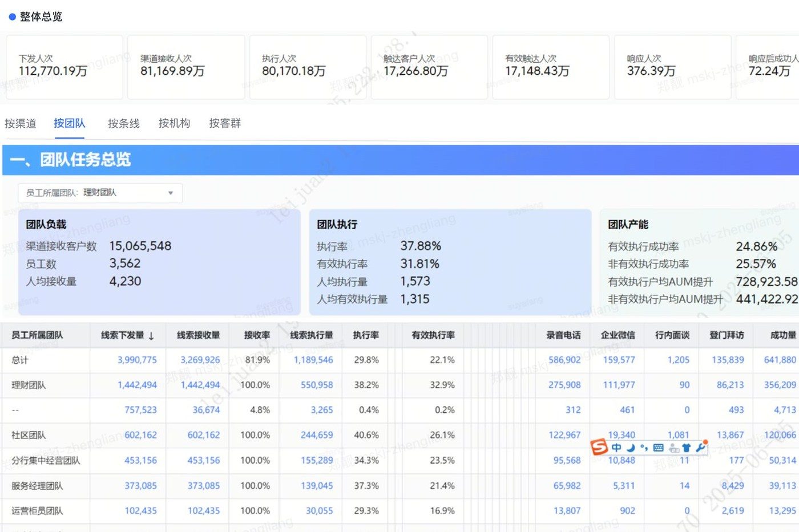Click the 触达客户人次 card value 17,266.80万
The height and width of the screenshot is (532, 799).
click(x=415, y=71)
